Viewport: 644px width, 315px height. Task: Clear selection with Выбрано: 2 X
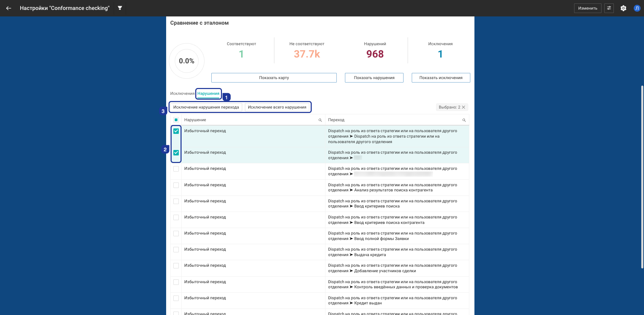coord(463,107)
